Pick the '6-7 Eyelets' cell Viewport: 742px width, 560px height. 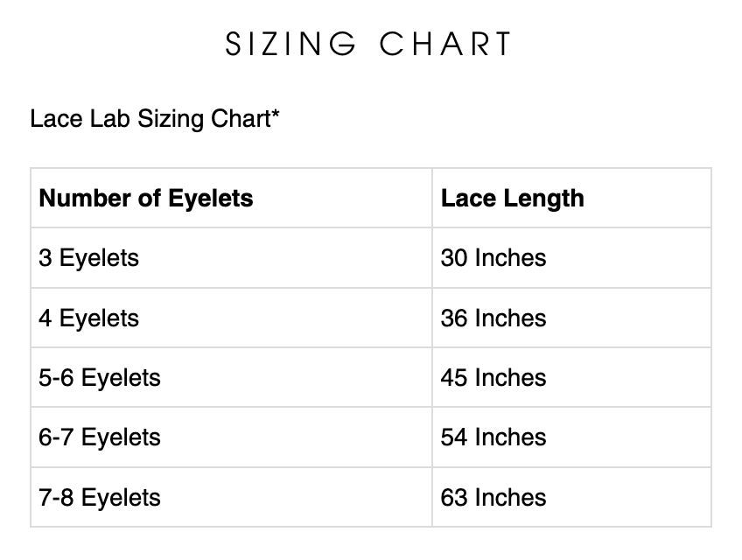(100, 437)
